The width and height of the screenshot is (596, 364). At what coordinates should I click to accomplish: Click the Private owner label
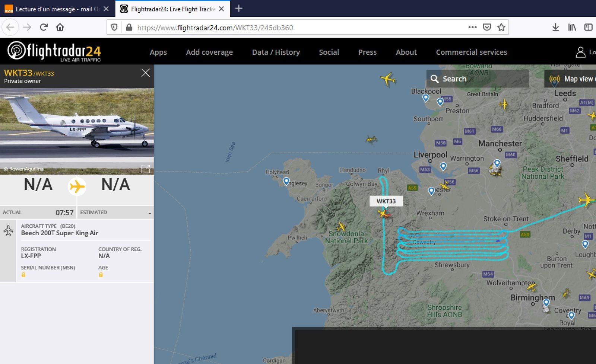pyautogui.click(x=22, y=81)
